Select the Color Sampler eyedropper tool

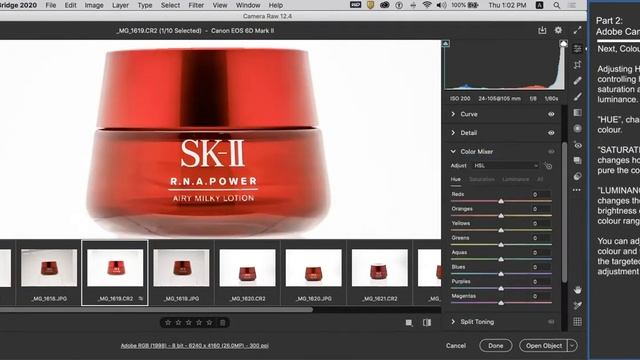pos(577,306)
